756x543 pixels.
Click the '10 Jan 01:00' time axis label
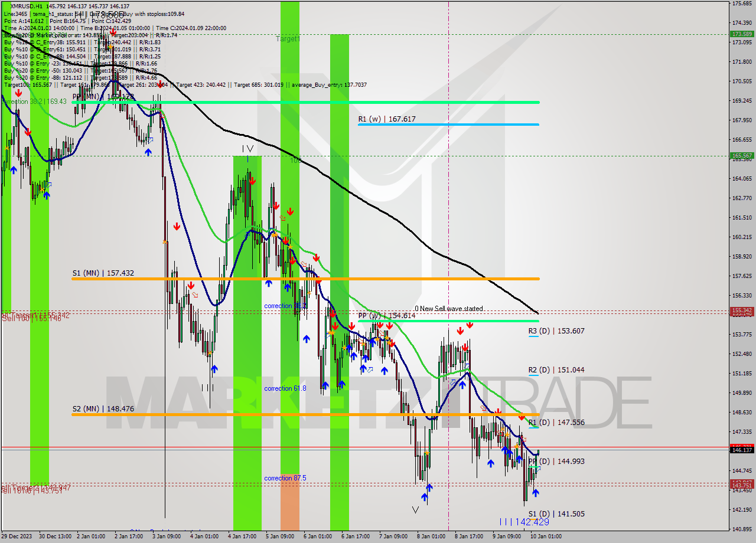(x=546, y=537)
